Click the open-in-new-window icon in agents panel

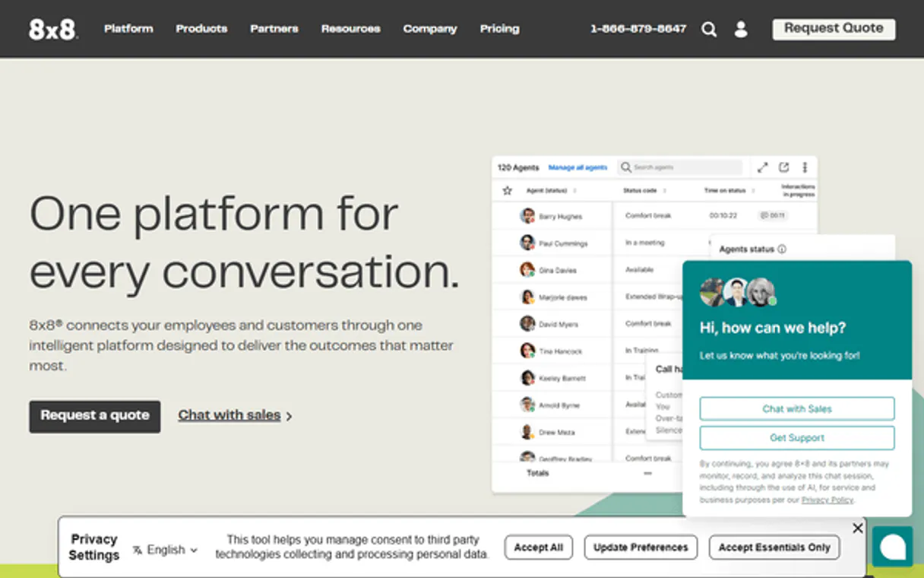coord(783,167)
